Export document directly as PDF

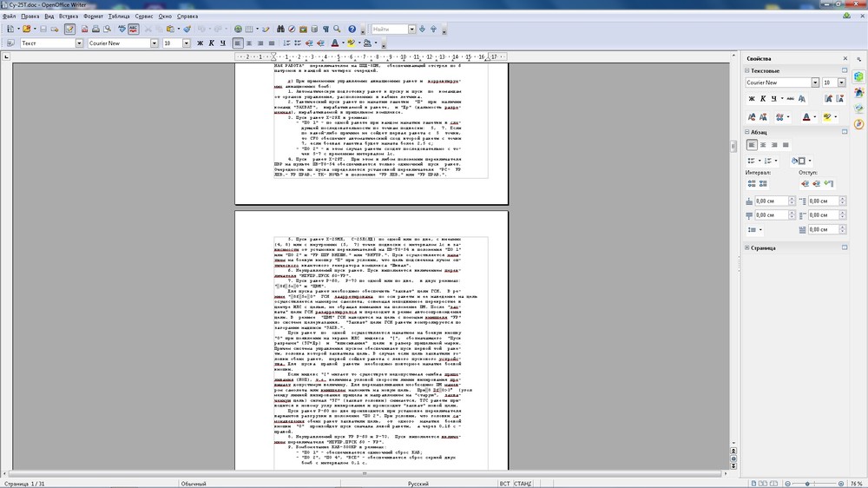pyautogui.click(x=85, y=29)
